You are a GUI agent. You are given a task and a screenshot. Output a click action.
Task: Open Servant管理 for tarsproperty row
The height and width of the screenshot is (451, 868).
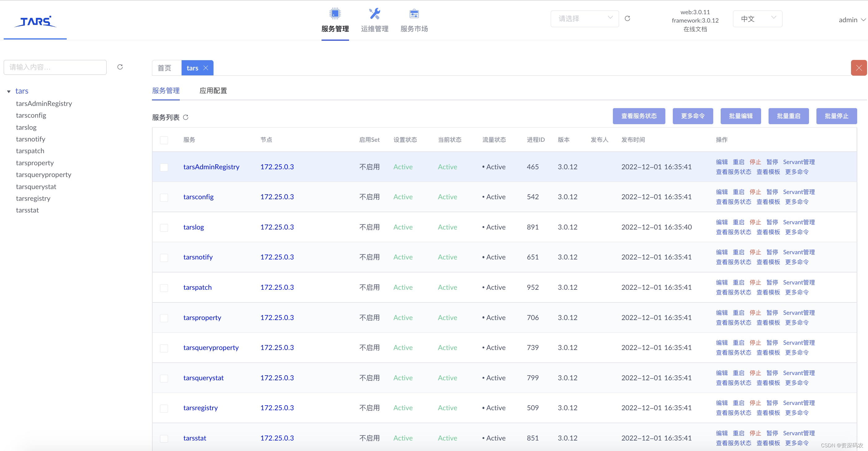pyautogui.click(x=798, y=313)
